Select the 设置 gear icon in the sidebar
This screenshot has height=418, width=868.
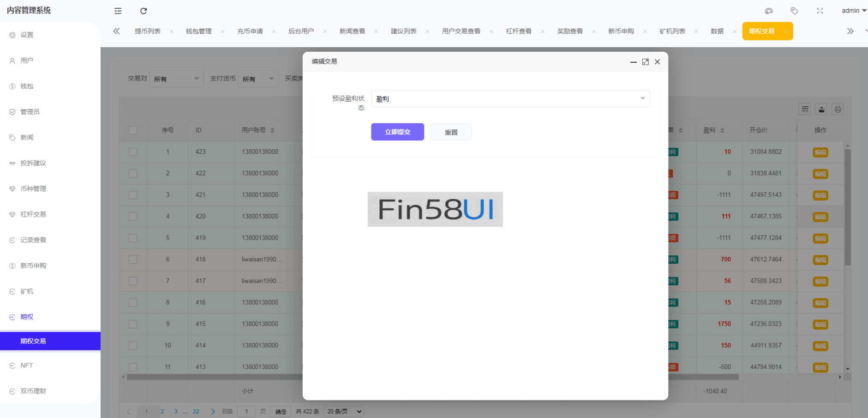pos(12,34)
